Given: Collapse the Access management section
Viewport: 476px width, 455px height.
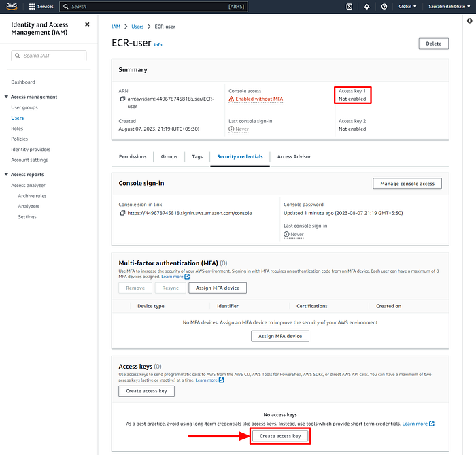Looking at the screenshot, I should point(6,97).
